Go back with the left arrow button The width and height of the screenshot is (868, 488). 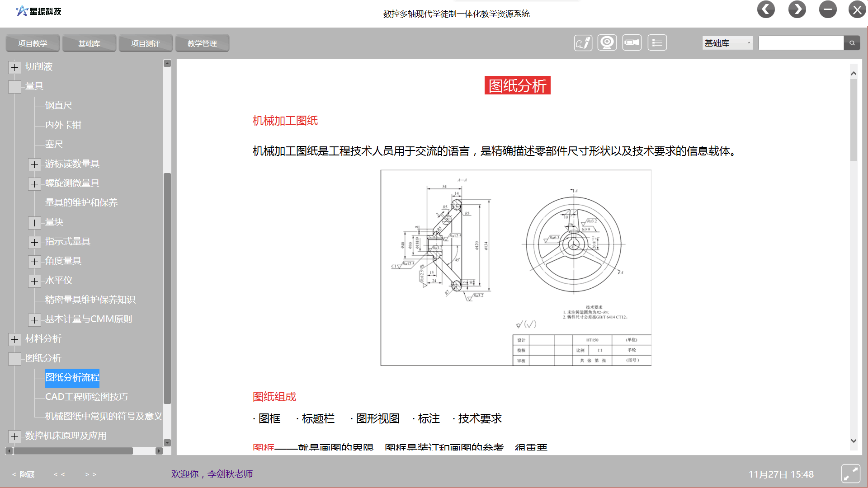point(766,9)
